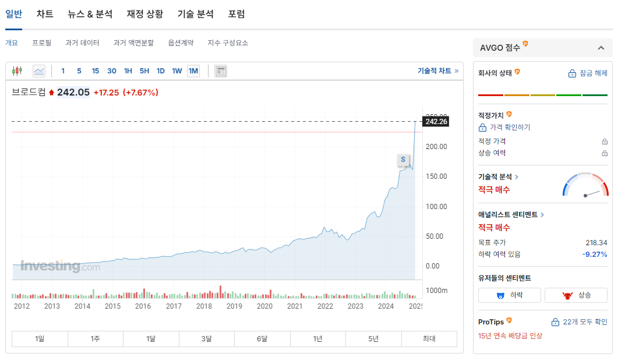Open the 재정 상황 tab

pyautogui.click(x=145, y=14)
